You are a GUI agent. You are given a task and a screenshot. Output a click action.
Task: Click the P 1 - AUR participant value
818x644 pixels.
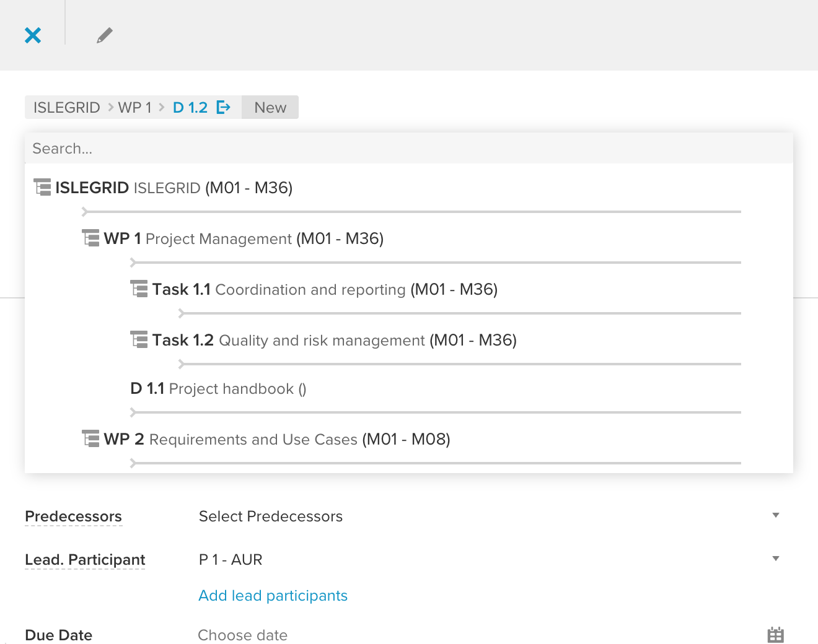pyautogui.click(x=231, y=560)
